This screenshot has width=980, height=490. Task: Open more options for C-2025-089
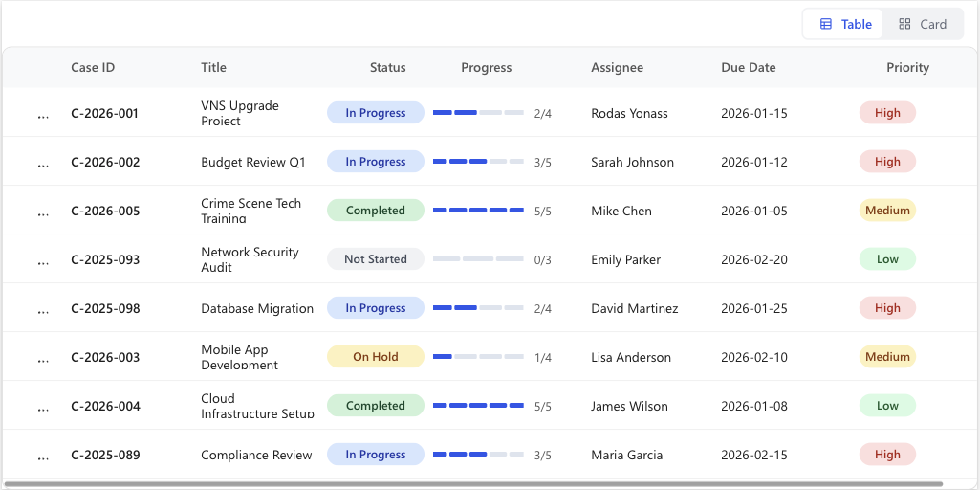42,456
